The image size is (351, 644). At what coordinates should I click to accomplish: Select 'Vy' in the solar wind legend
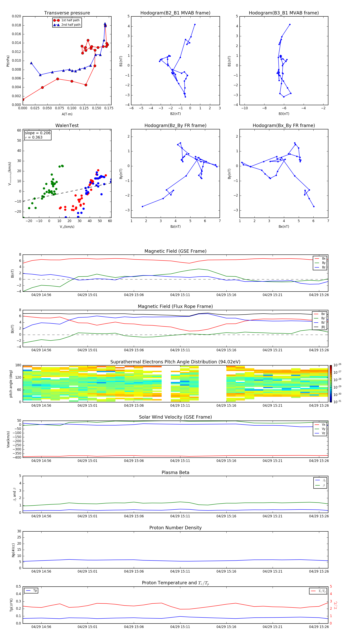click(x=320, y=429)
